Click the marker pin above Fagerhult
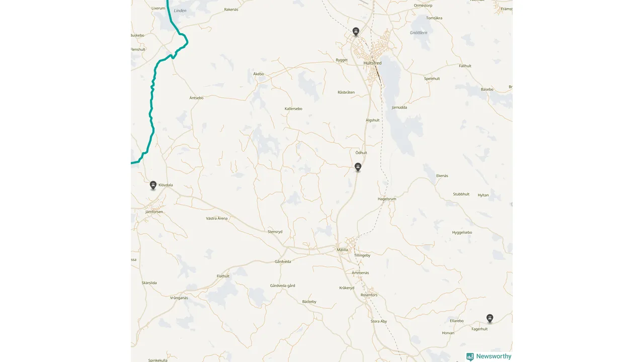 click(x=490, y=318)
